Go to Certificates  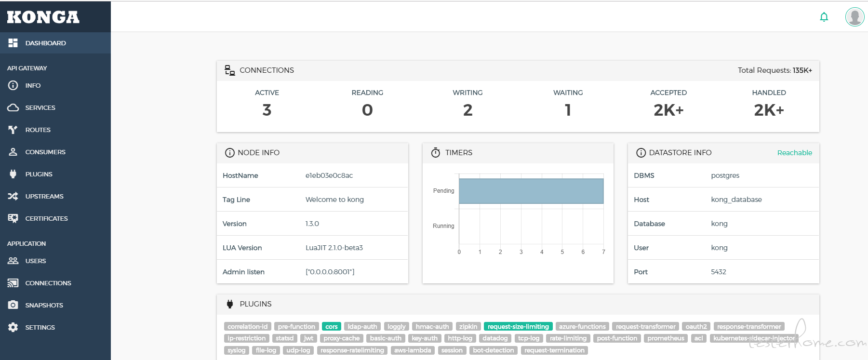[x=55, y=218]
